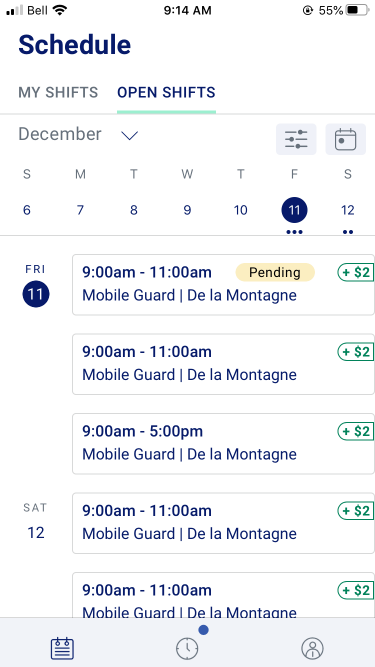The width and height of the screenshot is (375, 667).
Task: Select highlighted Friday 11 date circle
Action: (x=294, y=210)
